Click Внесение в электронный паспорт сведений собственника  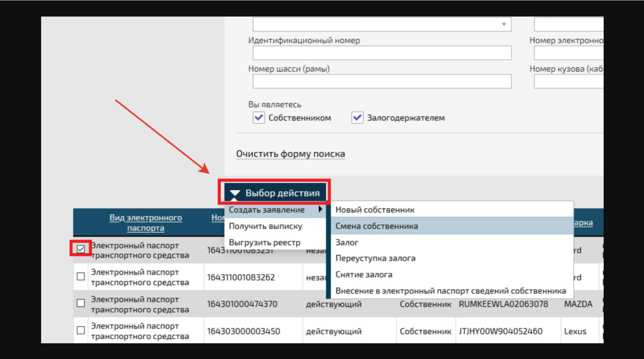click(450, 291)
